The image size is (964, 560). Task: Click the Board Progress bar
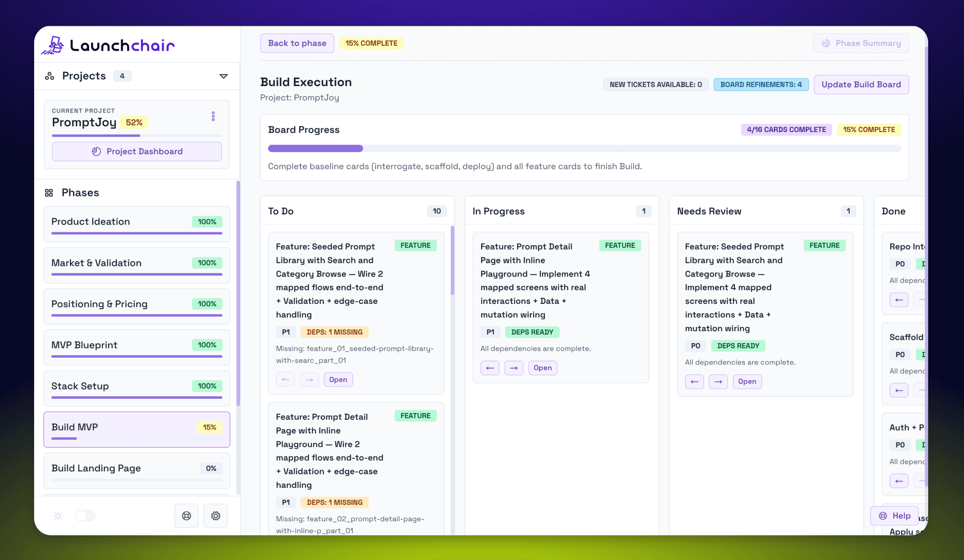pos(584,148)
